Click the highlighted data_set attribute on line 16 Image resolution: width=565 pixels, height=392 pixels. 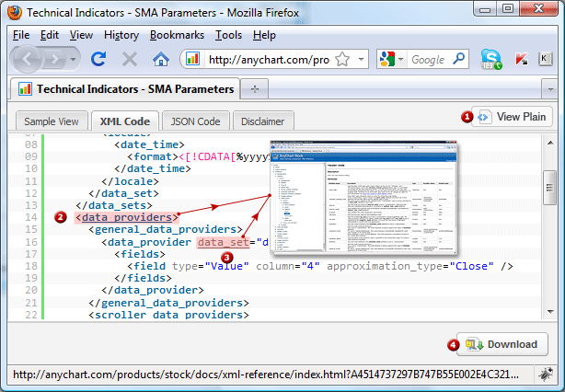223,242
